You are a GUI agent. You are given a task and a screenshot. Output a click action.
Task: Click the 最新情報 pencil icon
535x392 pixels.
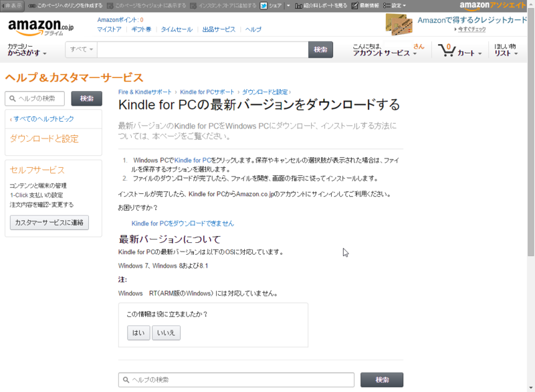pos(354,6)
